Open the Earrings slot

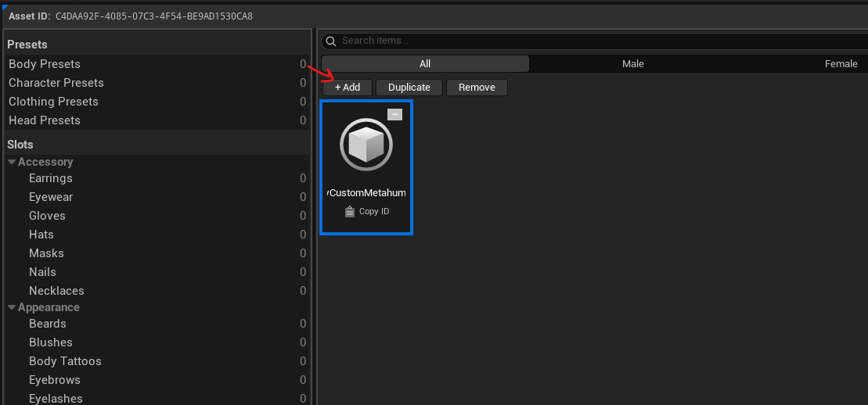tap(157, 178)
